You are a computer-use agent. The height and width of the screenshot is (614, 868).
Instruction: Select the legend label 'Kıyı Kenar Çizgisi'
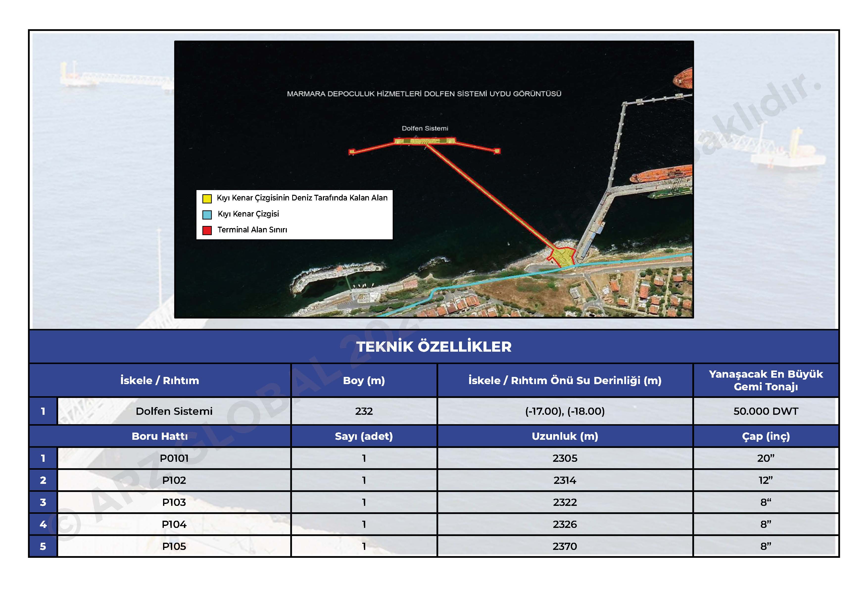coord(248,214)
